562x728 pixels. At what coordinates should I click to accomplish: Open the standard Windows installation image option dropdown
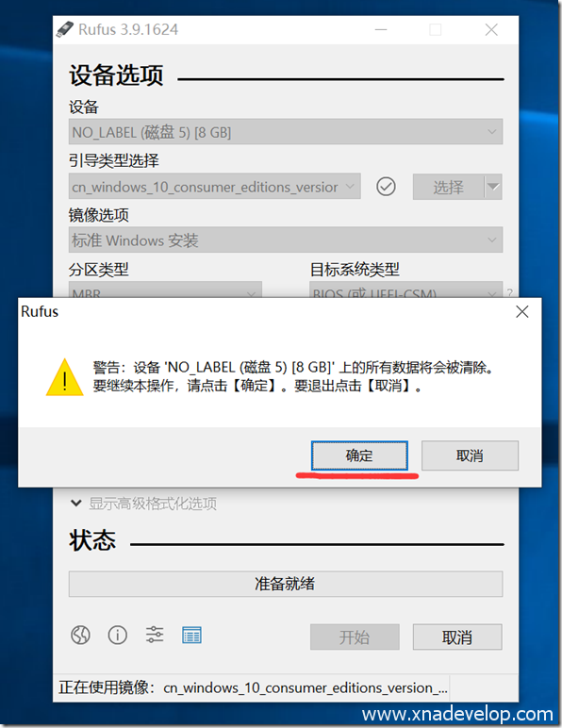(286, 240)
